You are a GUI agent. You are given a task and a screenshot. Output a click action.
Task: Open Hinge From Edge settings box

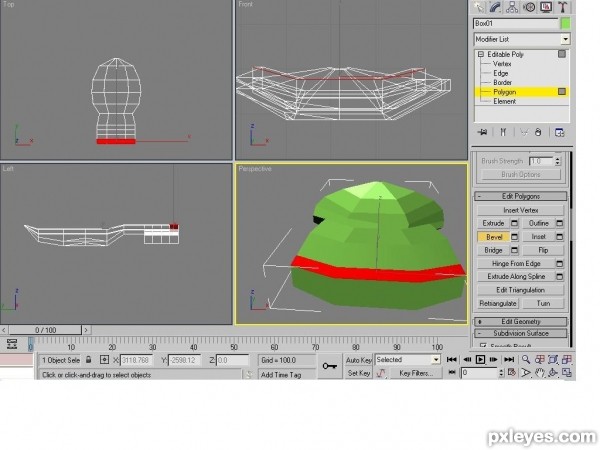tap(559, 264)
